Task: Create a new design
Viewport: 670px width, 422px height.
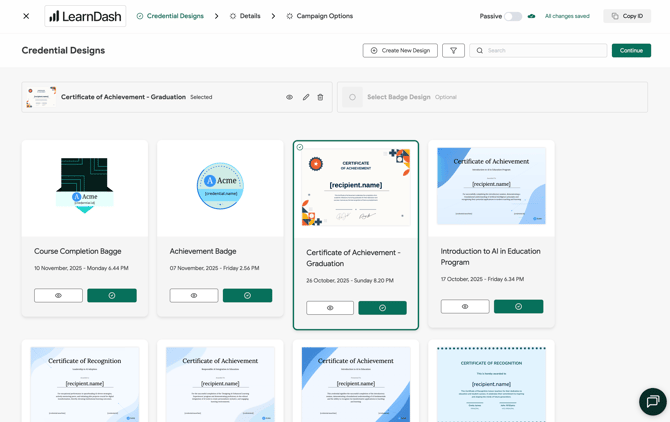Action: (x=400, y=50)
